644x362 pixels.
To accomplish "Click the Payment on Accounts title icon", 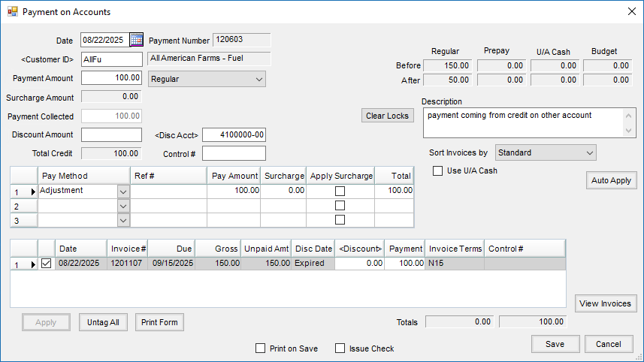I will tap(13, 11).
